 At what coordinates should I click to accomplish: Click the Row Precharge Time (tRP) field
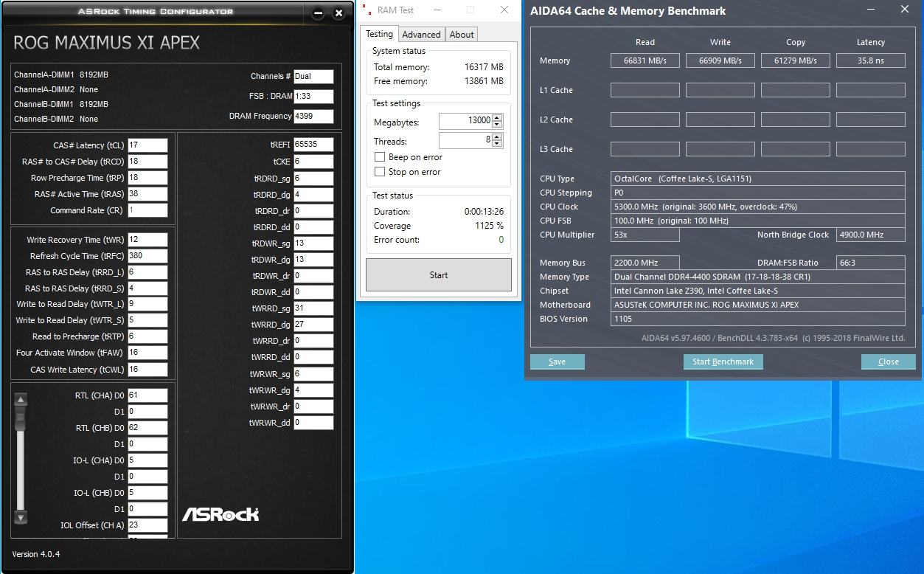click(147, 178)
